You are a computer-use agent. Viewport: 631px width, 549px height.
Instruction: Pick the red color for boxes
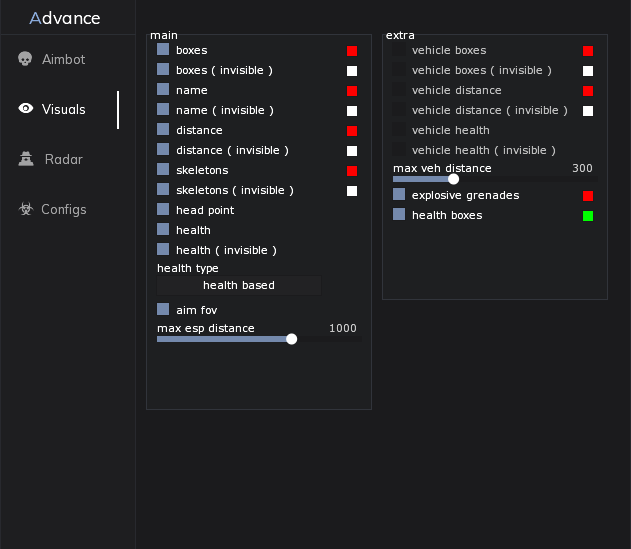[x=352, y=50]
